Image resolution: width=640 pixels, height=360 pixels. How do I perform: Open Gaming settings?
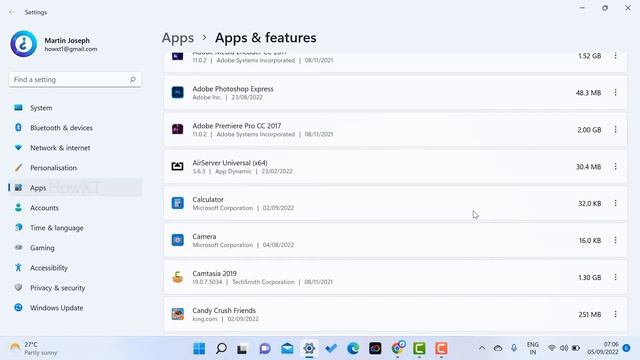(75, 248)
